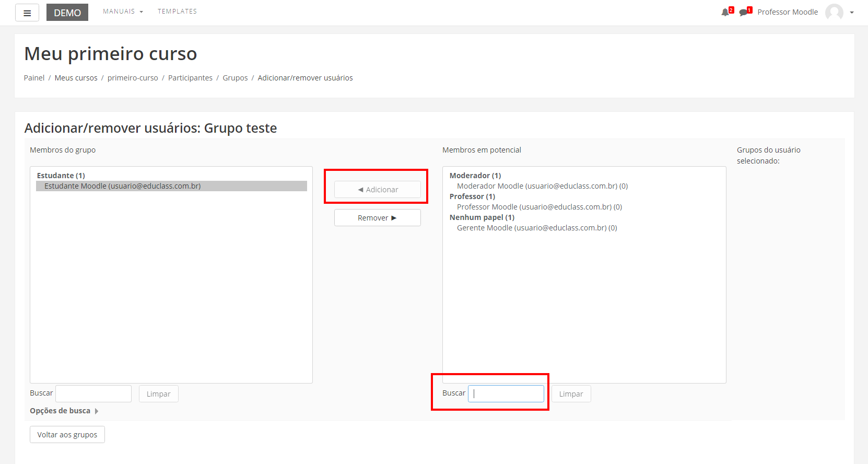Navigate to Painel breadcrumb
This screenshot has width=868, height=464.
pyautogui.click(x=34, y=78)
